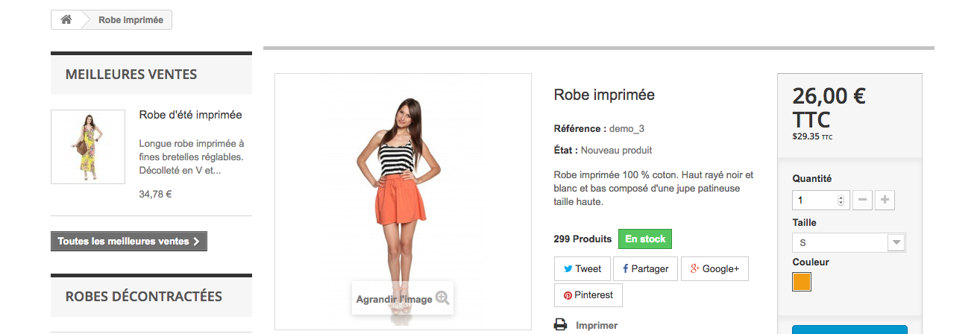Screen dimensions: 980x334
Task: Increase quantity with plus button
Action: click(885, 201)
